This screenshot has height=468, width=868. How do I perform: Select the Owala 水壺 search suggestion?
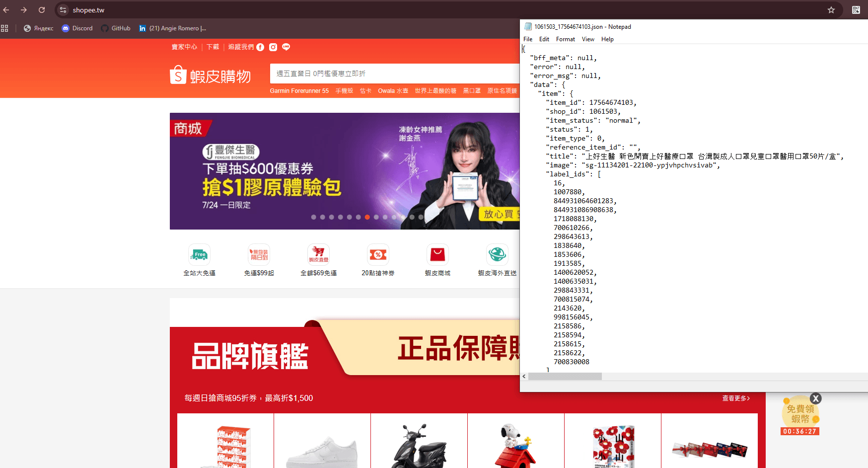[393, 91]
